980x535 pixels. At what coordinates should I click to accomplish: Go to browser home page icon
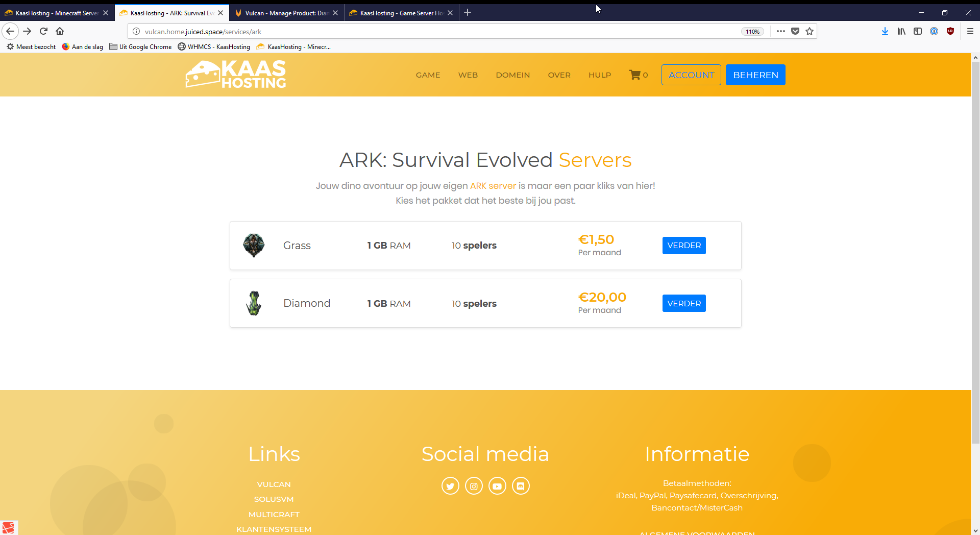tap(60, 32)
